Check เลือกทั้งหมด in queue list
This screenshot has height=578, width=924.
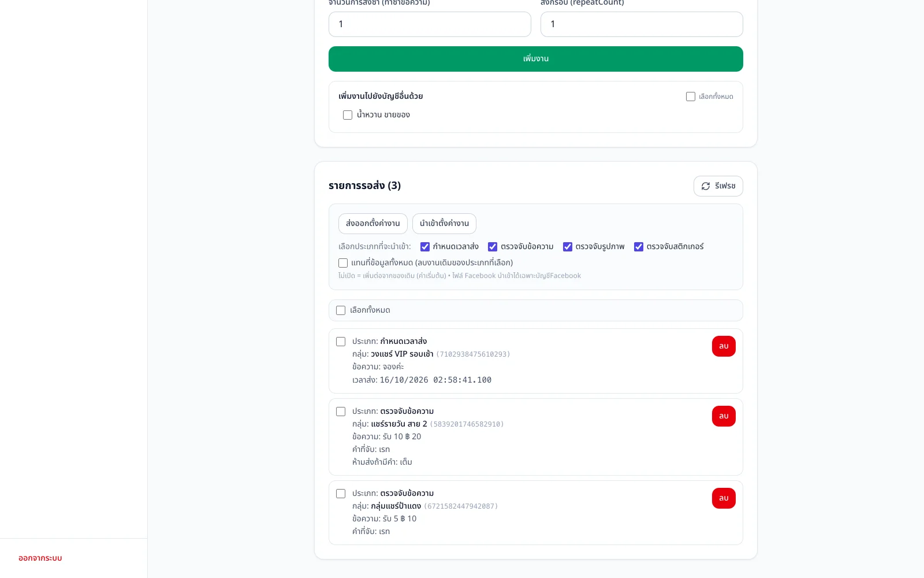[341, 310]
